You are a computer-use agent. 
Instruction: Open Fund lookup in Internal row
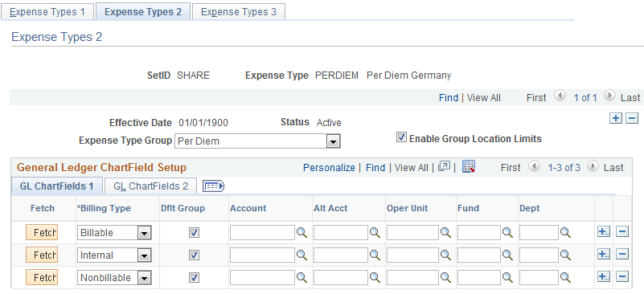click(x=507, y=255)
